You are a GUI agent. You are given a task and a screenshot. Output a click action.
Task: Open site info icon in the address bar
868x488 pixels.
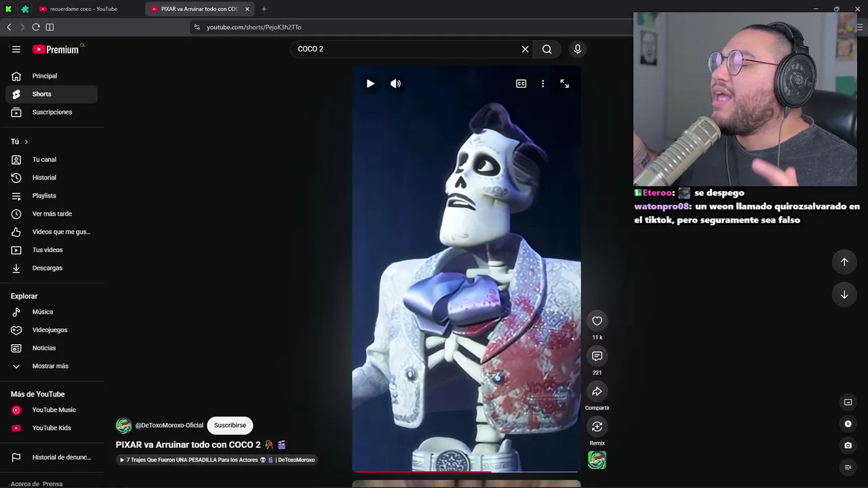(197, 27)
